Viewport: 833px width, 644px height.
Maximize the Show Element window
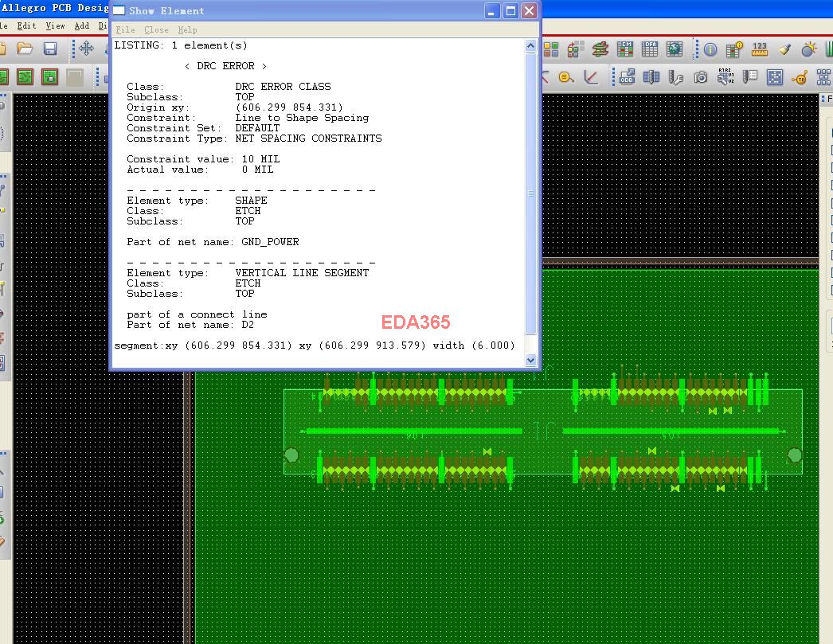[x=510, y=10]
